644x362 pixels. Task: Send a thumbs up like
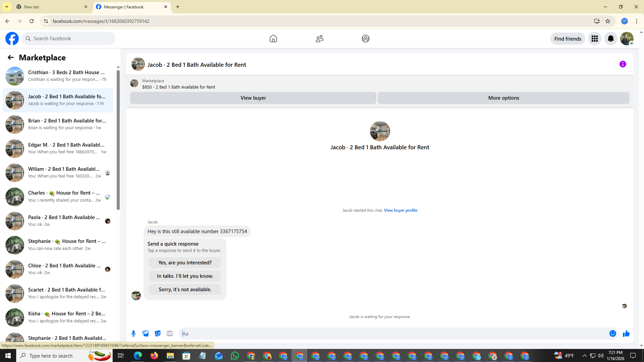coord(626,333)
